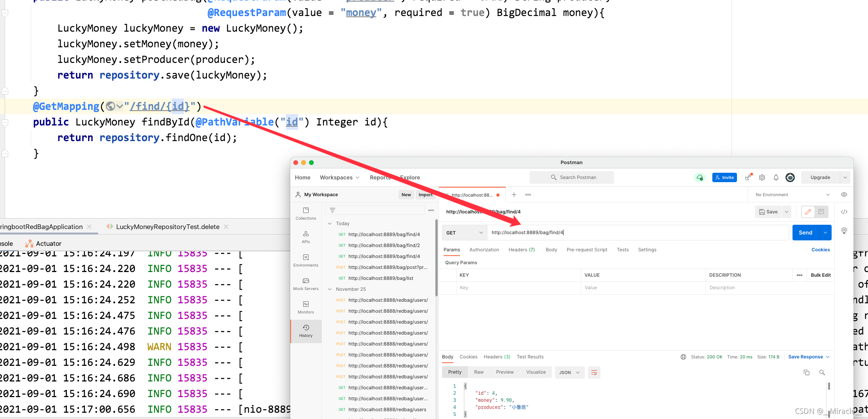Switch response view to Preview
868x419 pixels.
tap(505, 372)
